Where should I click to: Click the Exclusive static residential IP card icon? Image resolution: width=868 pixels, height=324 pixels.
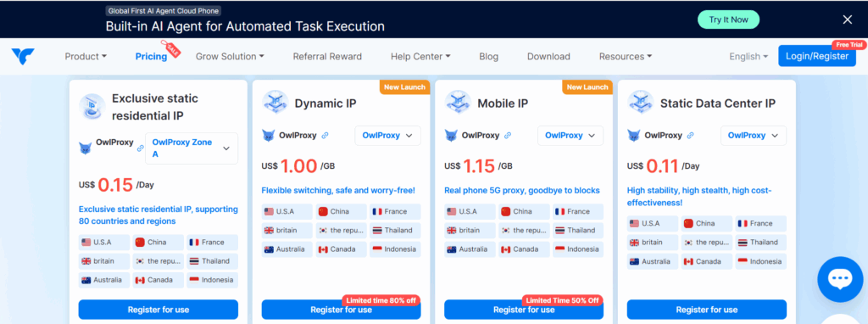pyautogui.click(x=92, y=107)
